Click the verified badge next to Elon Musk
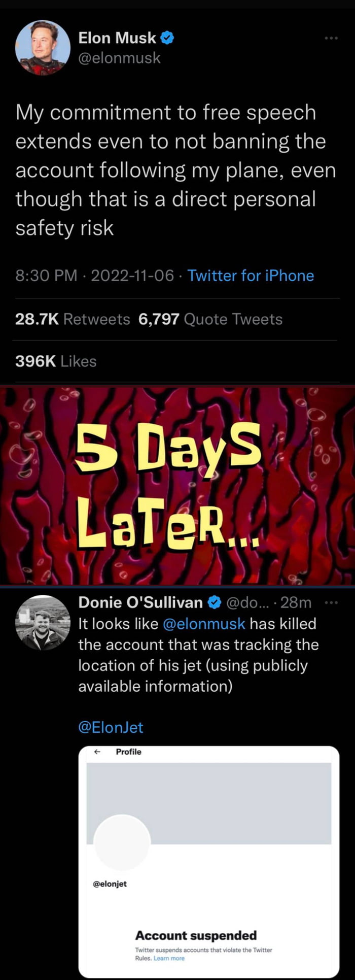The height and width of the screenshot is (980, 355). tap(168, 38)
